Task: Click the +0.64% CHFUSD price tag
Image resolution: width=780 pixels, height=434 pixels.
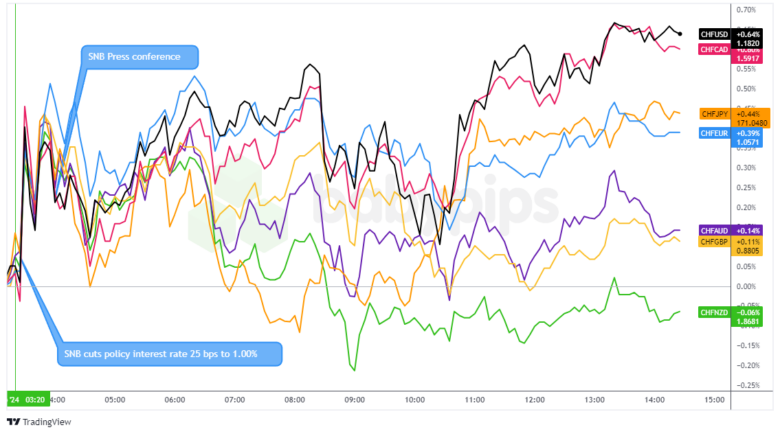Action: (x=748, y=34)
